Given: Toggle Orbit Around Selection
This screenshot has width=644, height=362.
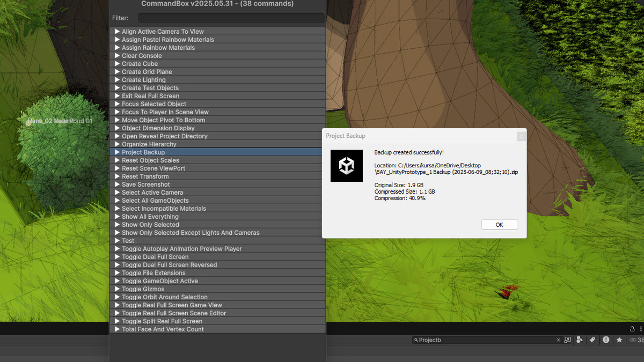Looking at the screenshot, I should click(x=217, y=297).
